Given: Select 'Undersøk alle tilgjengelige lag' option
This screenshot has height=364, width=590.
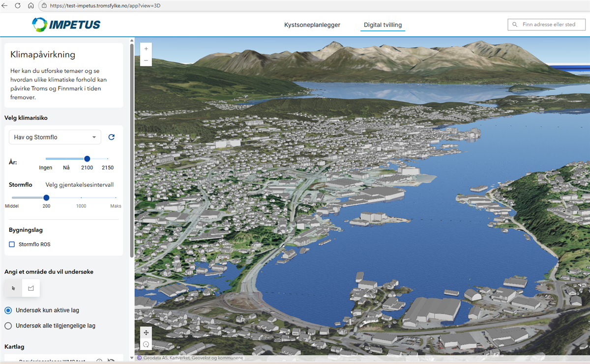Looking at the screenshot, I should 8,326.
